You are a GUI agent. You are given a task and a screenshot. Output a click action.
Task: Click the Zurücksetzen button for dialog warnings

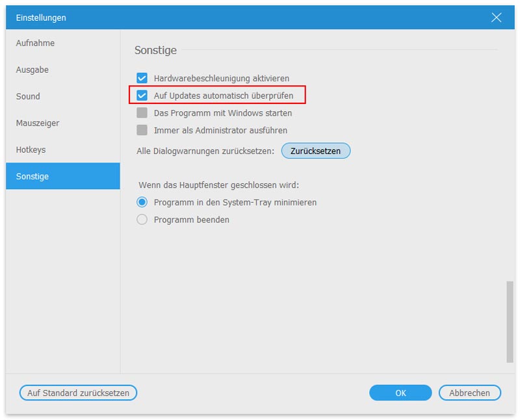click(316, 151)
